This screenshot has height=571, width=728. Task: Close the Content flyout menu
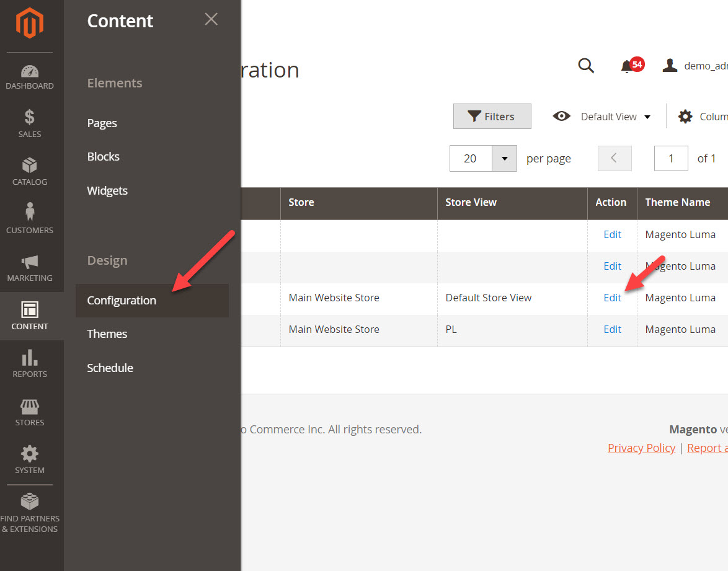click(x=211, y=19)
